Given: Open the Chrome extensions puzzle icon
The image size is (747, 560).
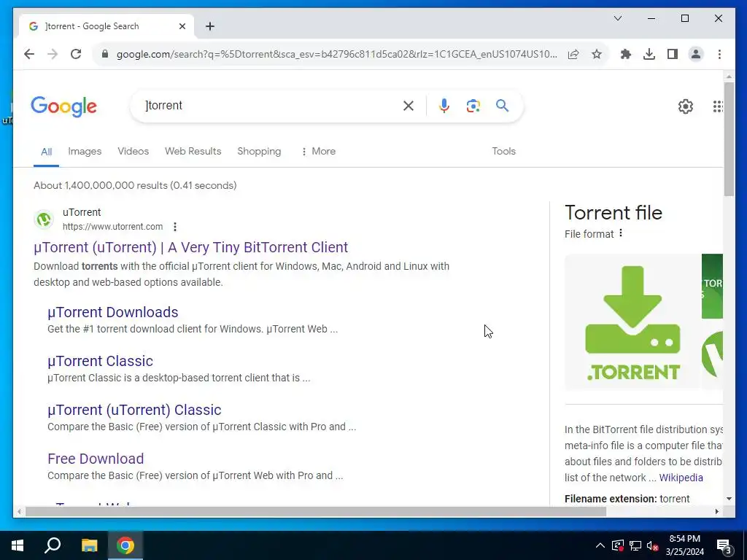Looking at the screenshot, I should point(625,54).
